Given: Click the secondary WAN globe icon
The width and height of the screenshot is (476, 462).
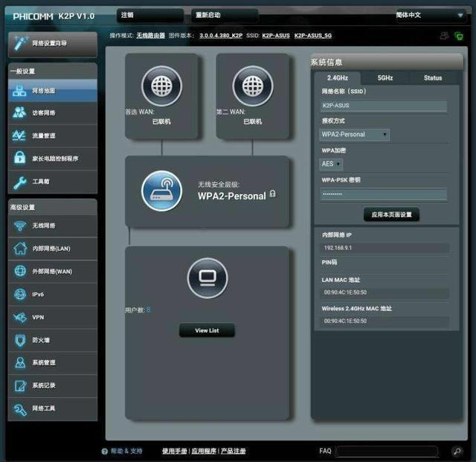Looking at the screenshot, I should (x=253, y=86).
